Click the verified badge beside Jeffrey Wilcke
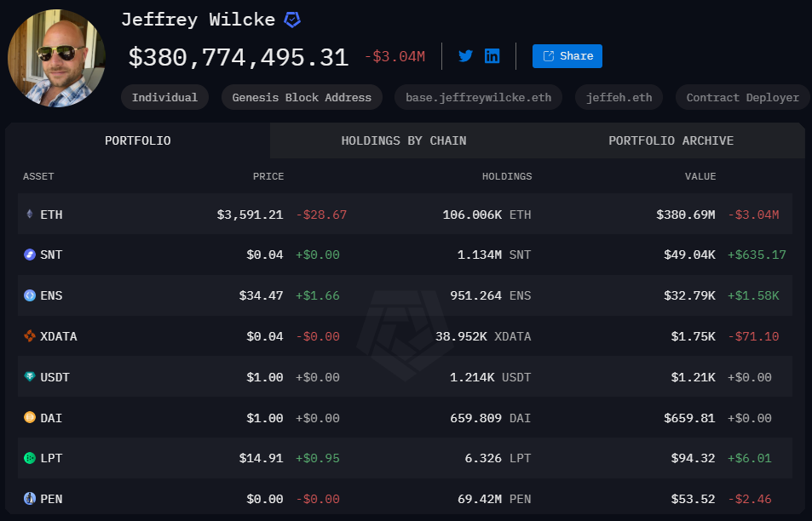The height and width of the screenshot is (521, 812). click(292, 20)
